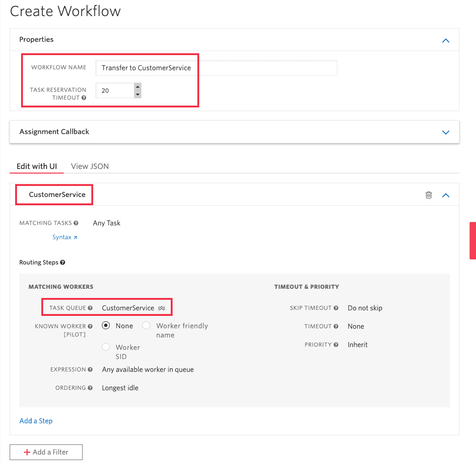The height and width of the screenshot is (466, 476).
Task: Open the Syntax documentation link
Action: point(64,237)
